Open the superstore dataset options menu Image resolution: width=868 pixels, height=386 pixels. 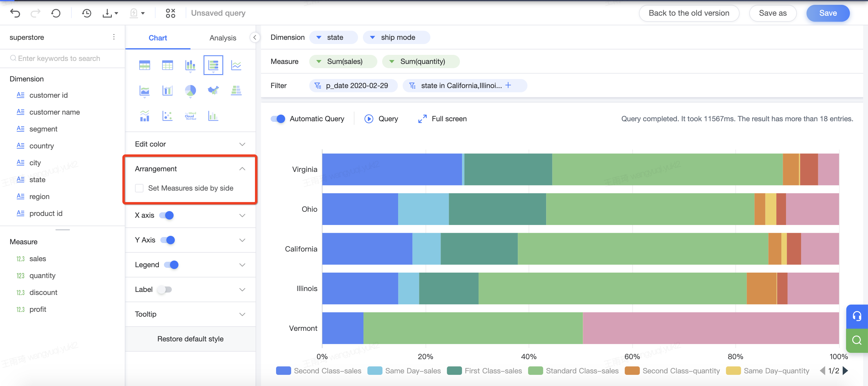[114, 37]
